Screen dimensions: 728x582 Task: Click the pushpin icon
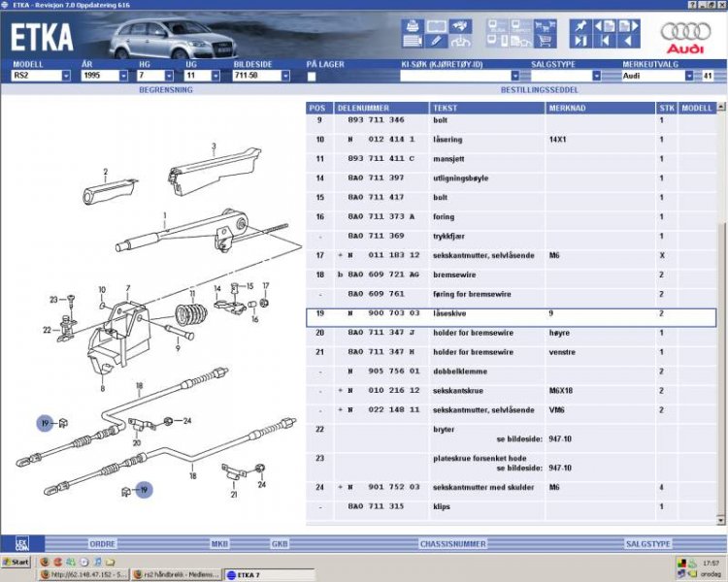click(580, 25)
